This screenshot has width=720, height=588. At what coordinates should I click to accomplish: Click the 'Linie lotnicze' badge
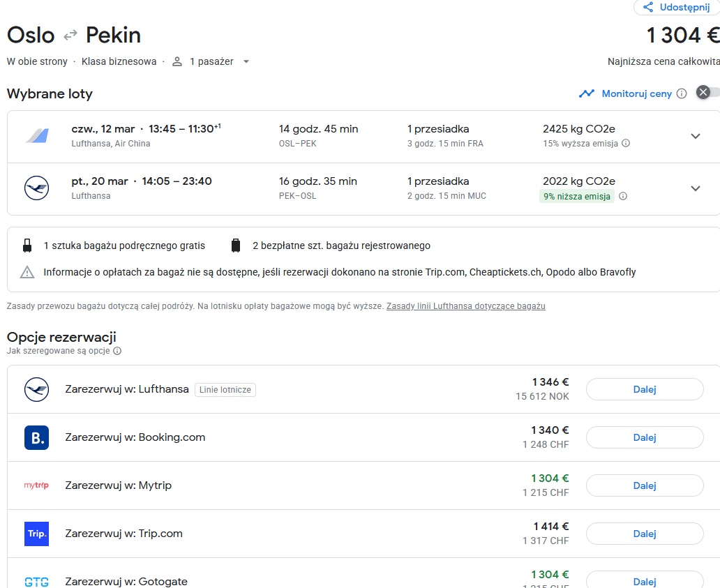tap(225, 390)
